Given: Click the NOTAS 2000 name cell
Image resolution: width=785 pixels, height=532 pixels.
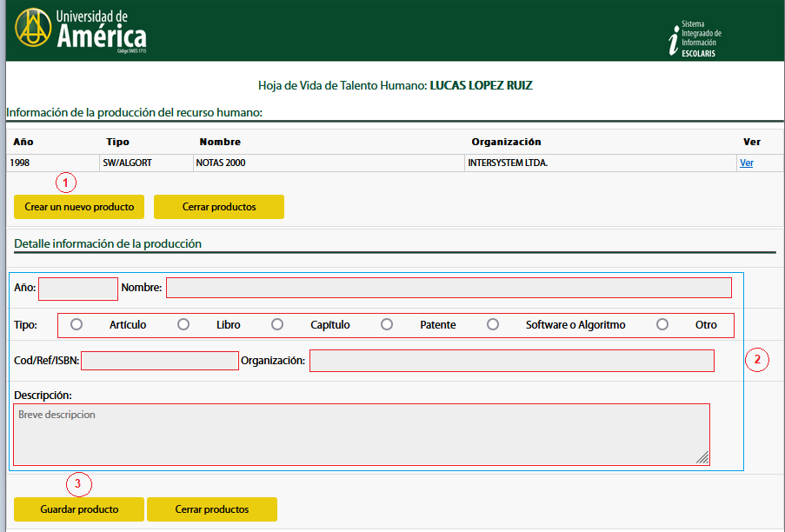Looking at the screenshot, I should (329, 163).
